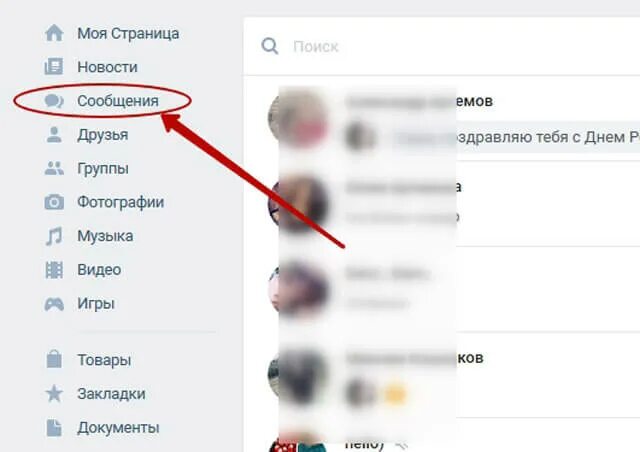Click the camera icon for Фотографии
The width and height of the screenshot is (640, 452).
coord(54,202)
